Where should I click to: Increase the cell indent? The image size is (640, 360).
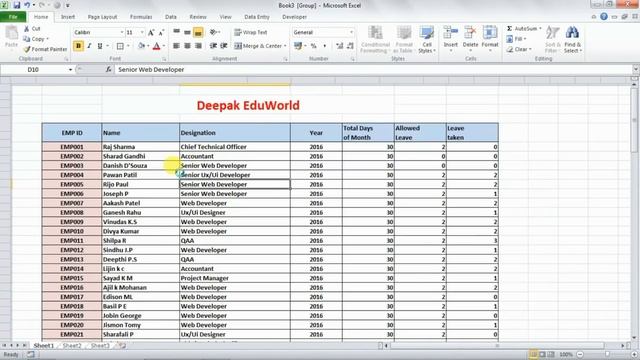click(x=224, y=46)
